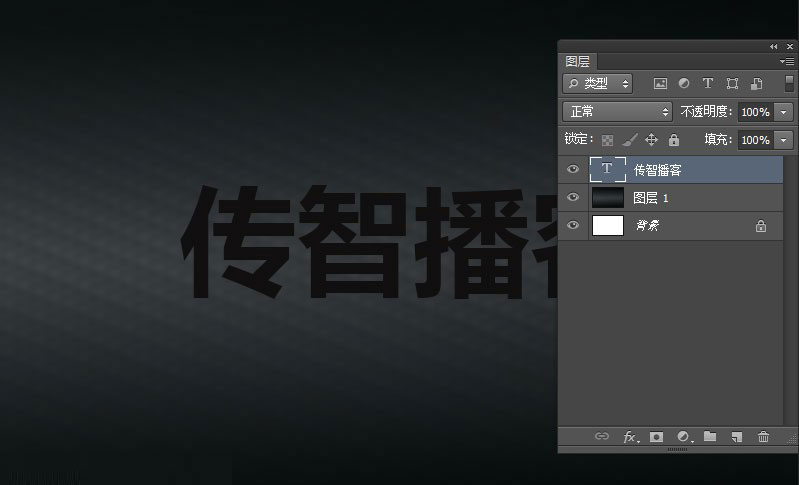Click the 填充 100% value field
The width and height of the screenshot is (799, 485).
coord(756,140)
